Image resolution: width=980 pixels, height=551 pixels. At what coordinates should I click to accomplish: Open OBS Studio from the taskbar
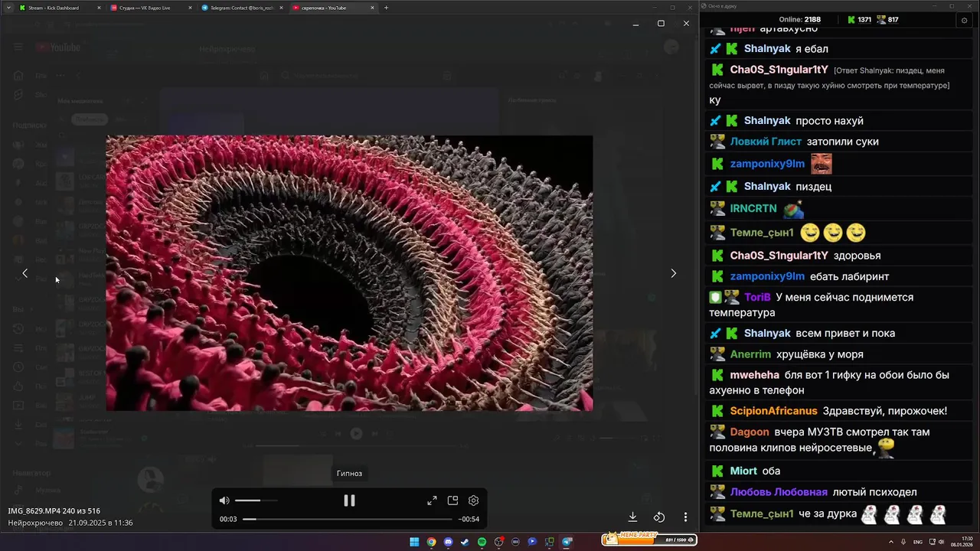point(498,542)
